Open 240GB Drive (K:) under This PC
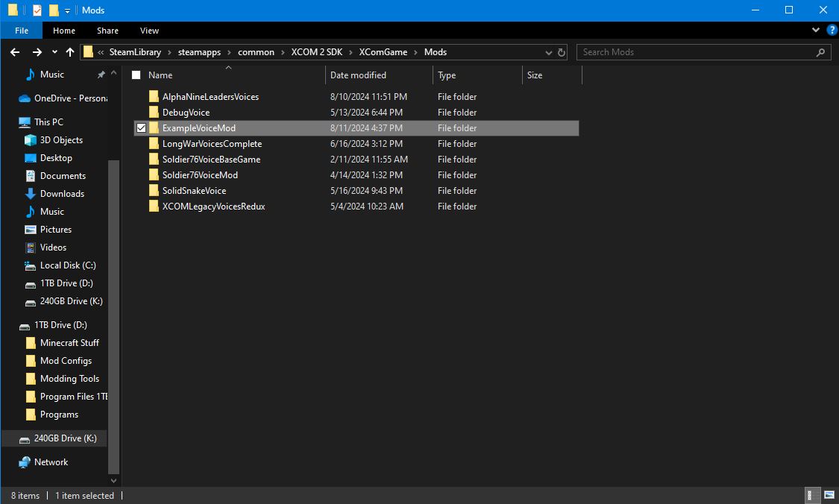 click(71, 301)
